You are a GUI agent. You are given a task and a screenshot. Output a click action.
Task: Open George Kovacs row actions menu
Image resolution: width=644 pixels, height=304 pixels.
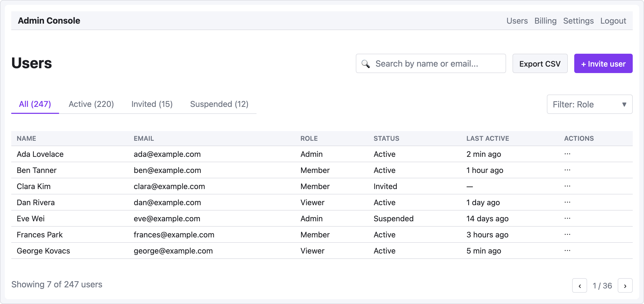pyautogui.click(x=567, y=251)
